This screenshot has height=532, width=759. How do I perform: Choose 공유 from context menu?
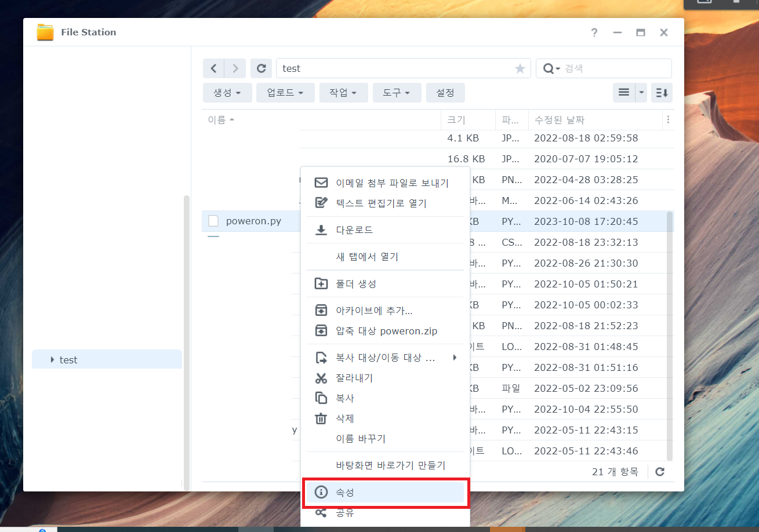pos(385,513)
